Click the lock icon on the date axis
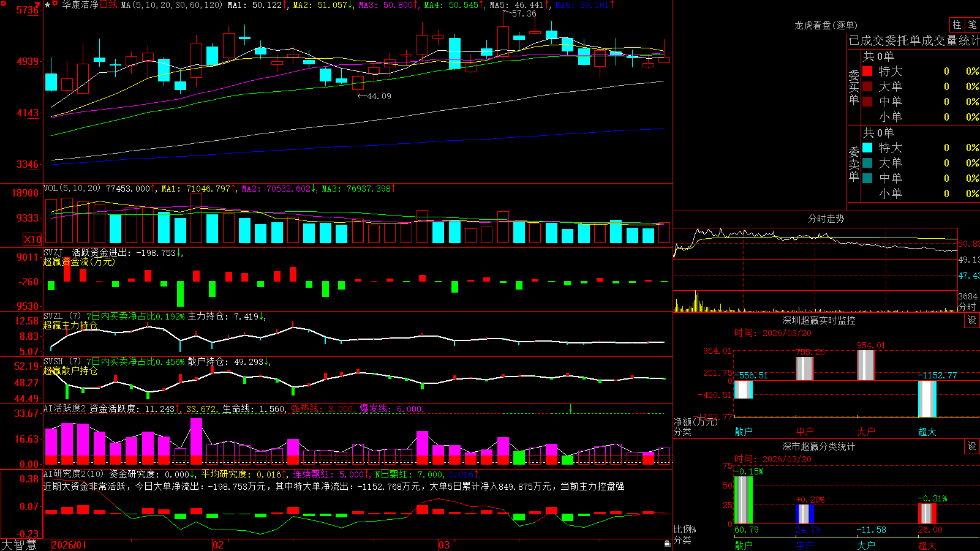The height and width of the screenshot is (551, 980). click(667, 543)
